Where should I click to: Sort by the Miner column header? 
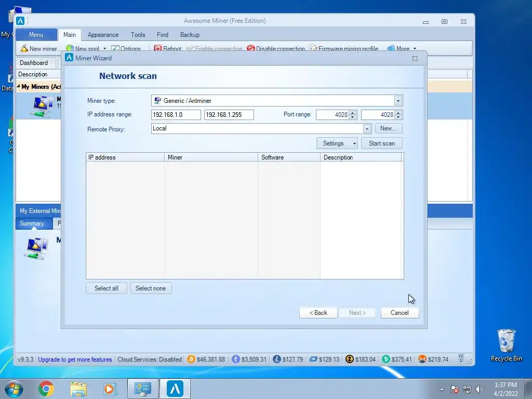click(x=211, y=157)
